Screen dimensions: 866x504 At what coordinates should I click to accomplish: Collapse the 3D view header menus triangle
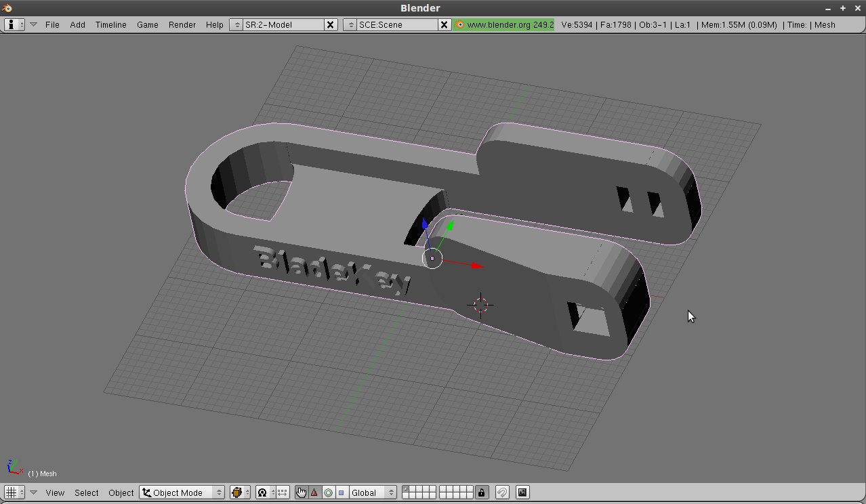pyautogui.click(x=33, y=492)
